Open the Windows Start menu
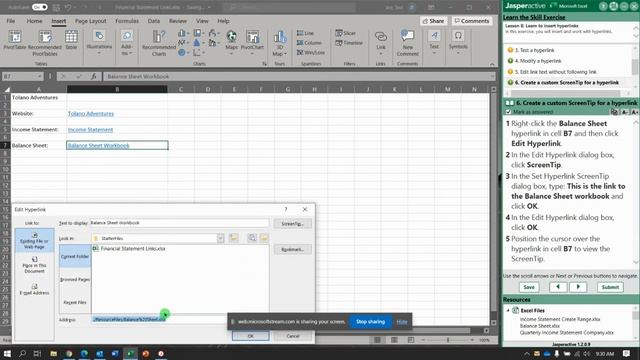Image resolution: width=640 pixels, height=360 pixels. [x=7, y=353]
